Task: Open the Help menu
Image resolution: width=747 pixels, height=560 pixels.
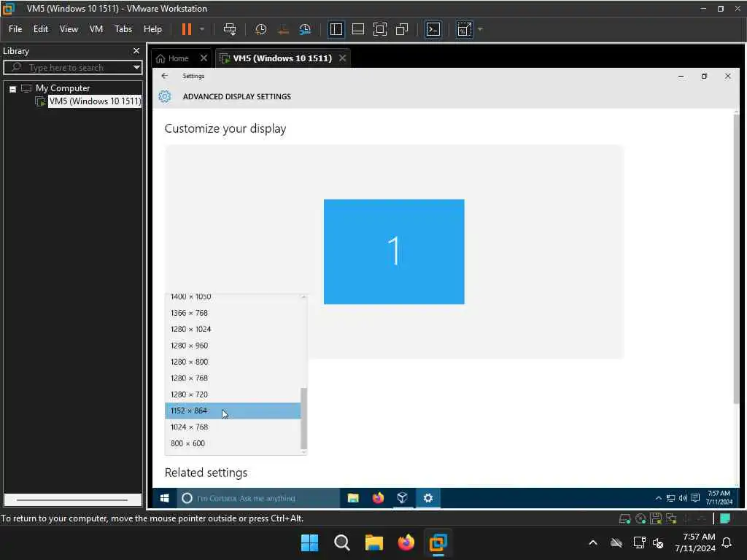Action: [x=152, y=29]
